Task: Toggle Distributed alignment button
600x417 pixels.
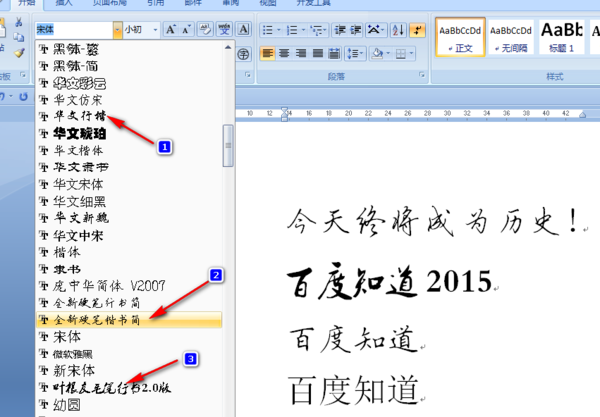Action: 334,54
